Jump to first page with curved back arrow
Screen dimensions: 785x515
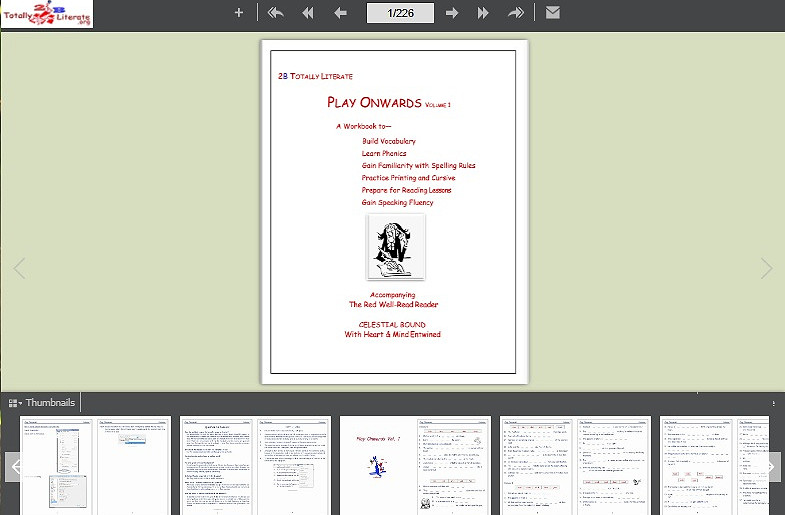point(275,13)
